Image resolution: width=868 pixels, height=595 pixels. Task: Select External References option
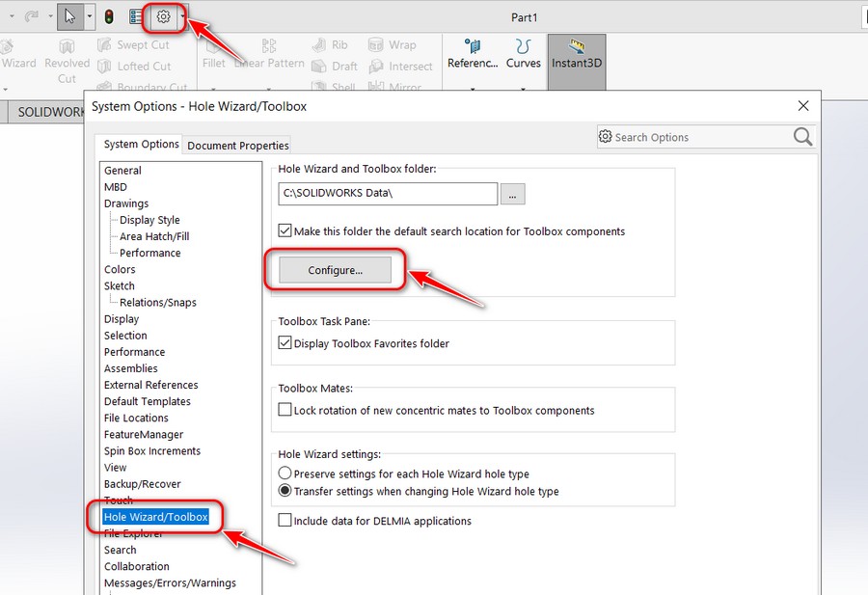150,385
